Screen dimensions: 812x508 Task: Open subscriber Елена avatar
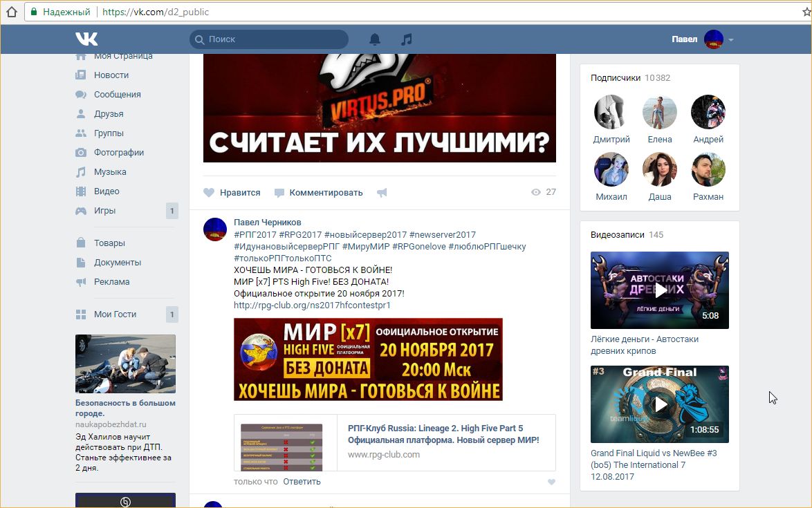click(660, 112)
